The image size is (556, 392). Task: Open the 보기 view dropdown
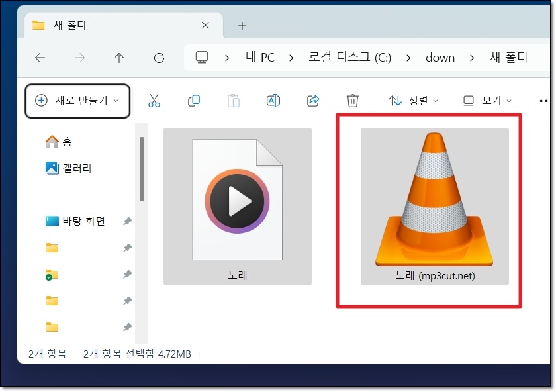tap(488, 101)
